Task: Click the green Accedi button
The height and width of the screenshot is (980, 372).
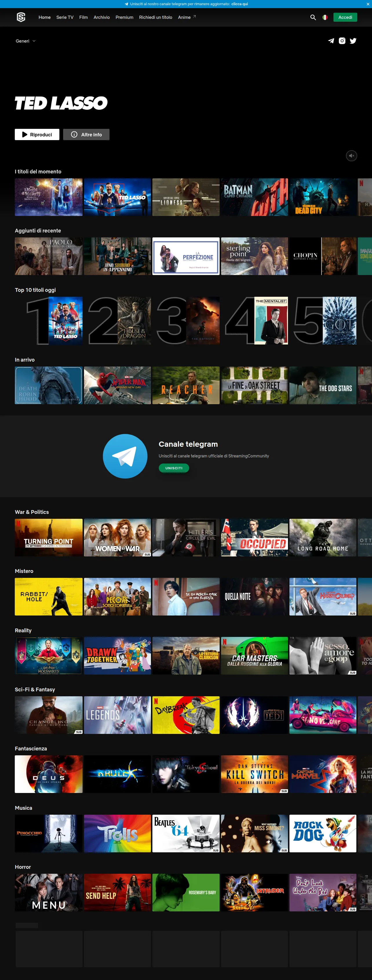Action: coord(345,17)
